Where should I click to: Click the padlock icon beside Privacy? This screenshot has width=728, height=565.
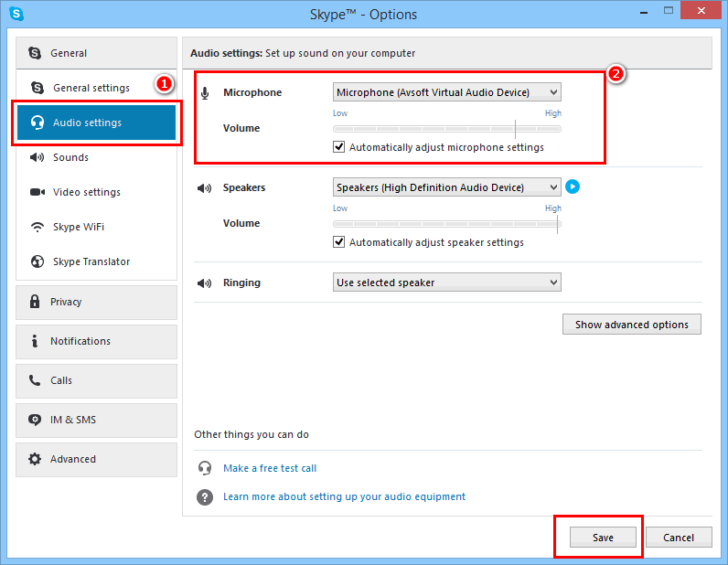(35, 302)
